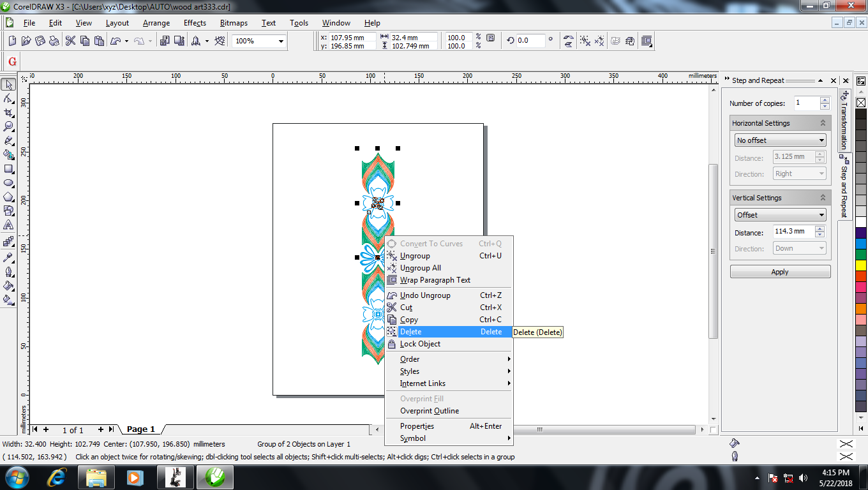This screenshot has width=868, height=490.
Task: Click the vertical Distance 114.3 mm field
Action: coord(794,231)
